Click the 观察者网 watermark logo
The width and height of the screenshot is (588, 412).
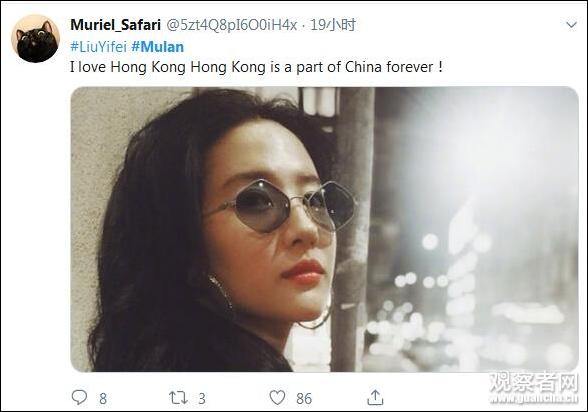coord(535,382)
